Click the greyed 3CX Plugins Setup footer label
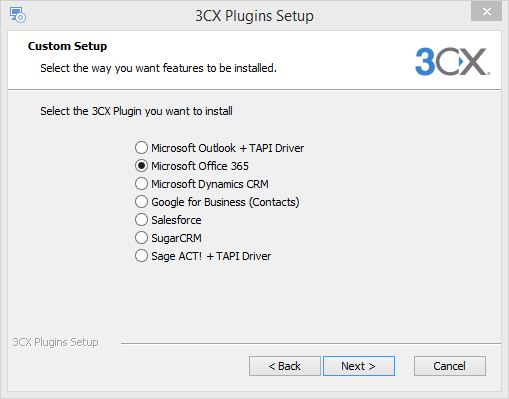Image resolution: width=509 pixels, height=399 pixels. pyautogui.click(x=55, y=342)
